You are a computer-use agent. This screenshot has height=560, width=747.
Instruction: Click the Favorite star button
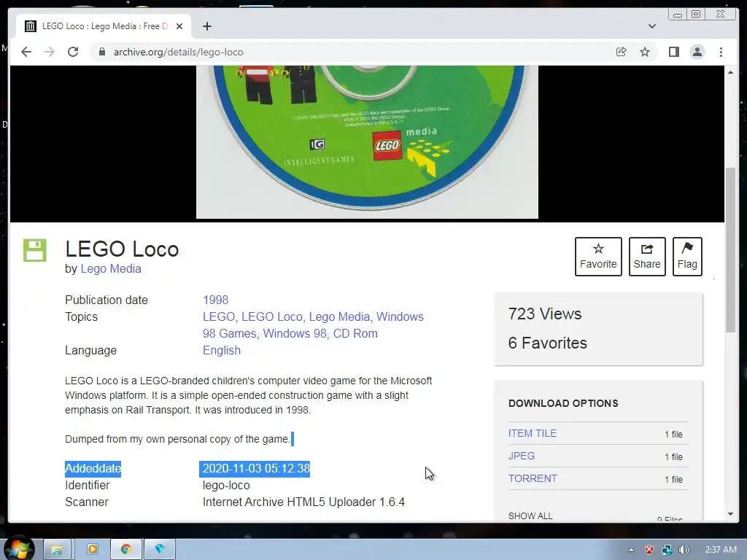point(598,256)
